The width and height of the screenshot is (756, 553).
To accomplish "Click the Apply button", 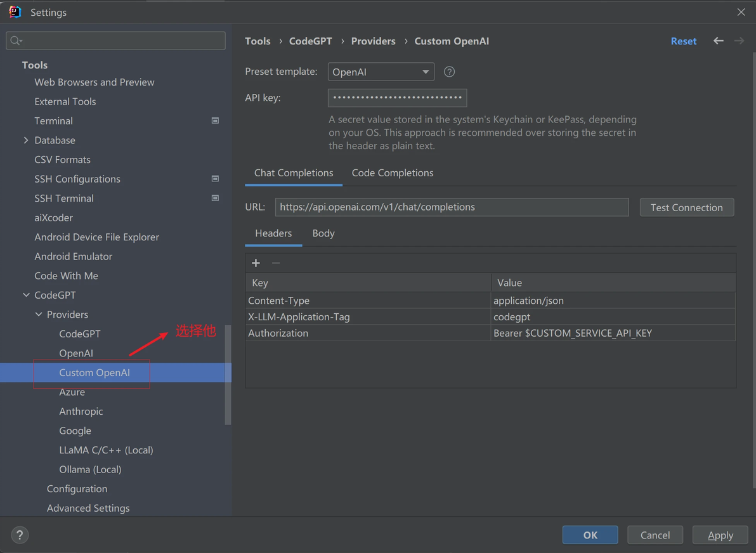I will point(720,535).
